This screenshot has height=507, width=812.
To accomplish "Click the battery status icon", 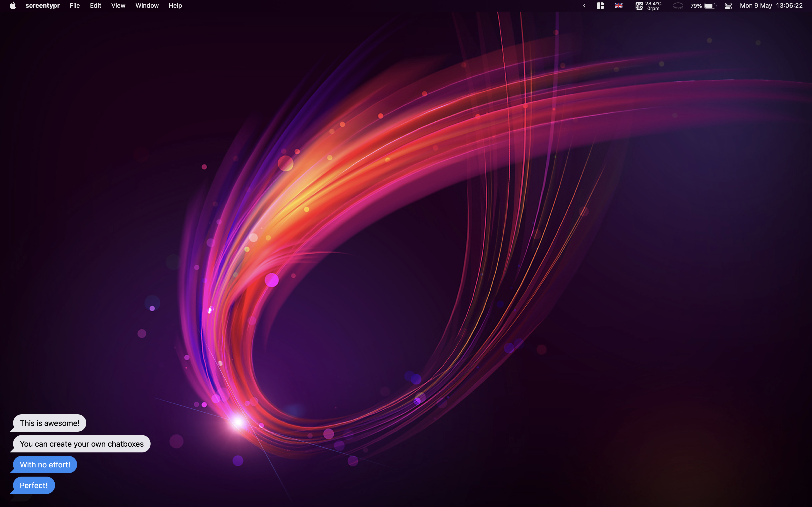I will click(x=710, y=6).
